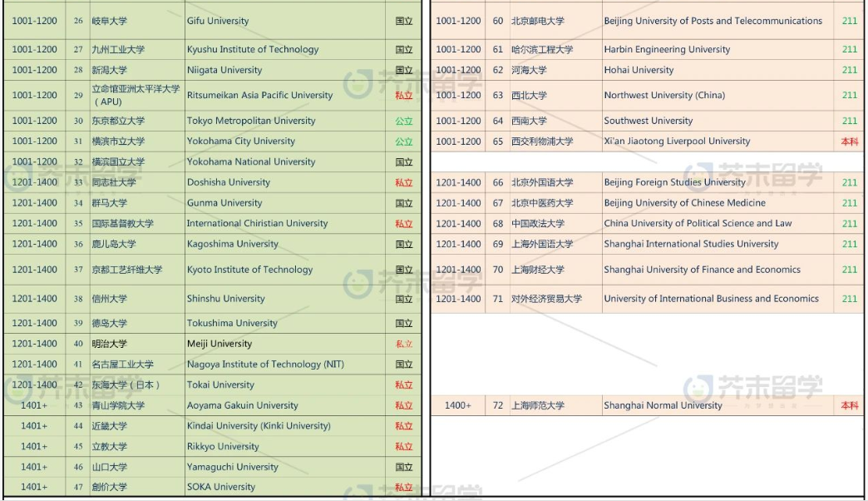Click the 'Shanghai Normal University' cell
The width and height of the screenshot is (868, 501).
point(718,405)
